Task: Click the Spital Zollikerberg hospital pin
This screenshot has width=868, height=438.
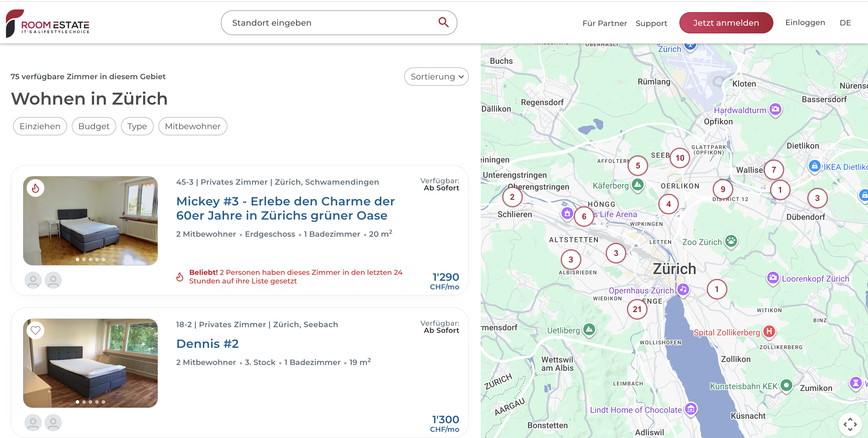Action: coord(769,332)
